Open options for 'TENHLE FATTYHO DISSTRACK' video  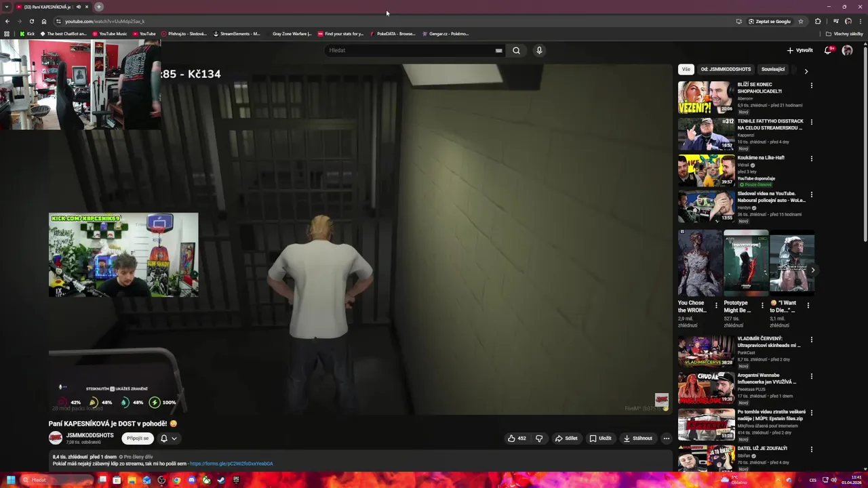pyautogui.click(x=811, y=122)
